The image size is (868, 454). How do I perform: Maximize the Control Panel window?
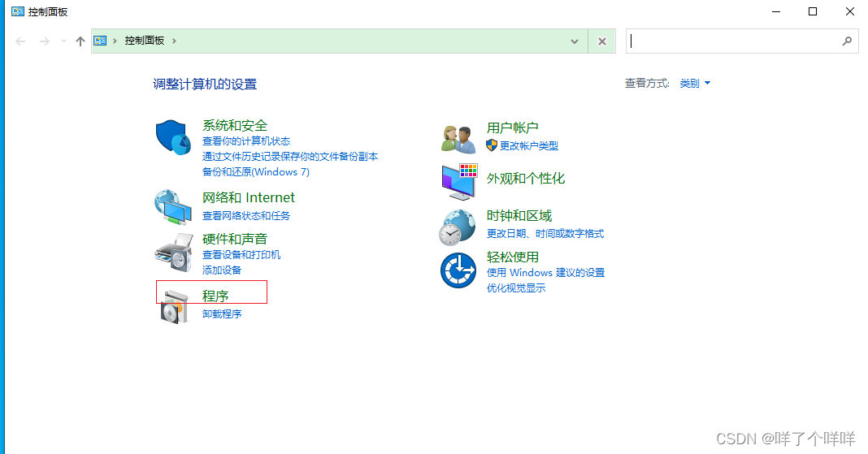(x=813, y=11)
